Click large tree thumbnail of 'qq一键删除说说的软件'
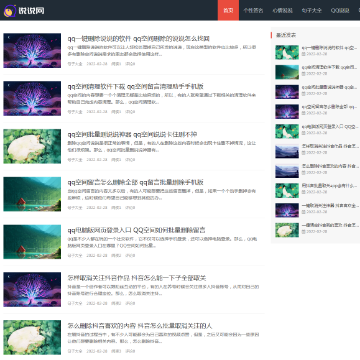 [32, 50]
